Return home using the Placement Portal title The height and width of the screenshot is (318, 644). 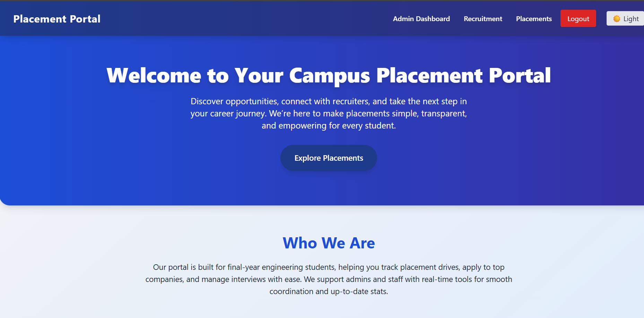click(x=57, y=19)
